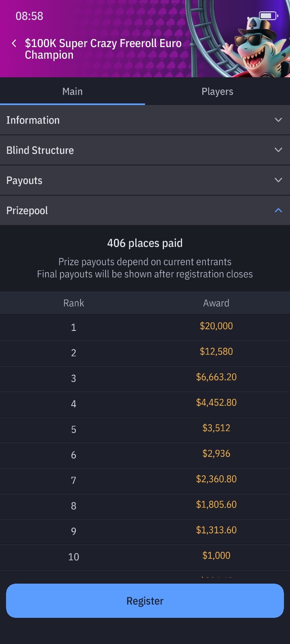Viewport: 290px width, 644px height.
Task: Tap the Blind Structure label
Action: tap(40, 151)
